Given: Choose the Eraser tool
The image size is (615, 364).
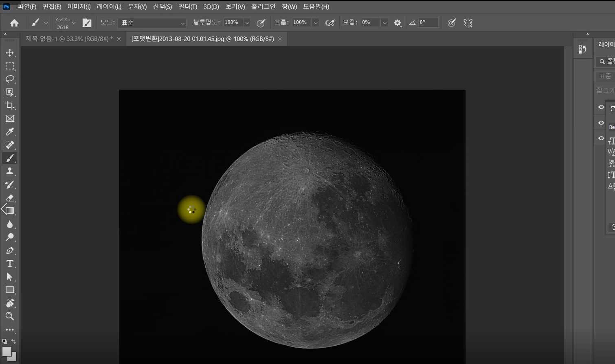Looking at the screenshot, I should click(x=10, y=198).
